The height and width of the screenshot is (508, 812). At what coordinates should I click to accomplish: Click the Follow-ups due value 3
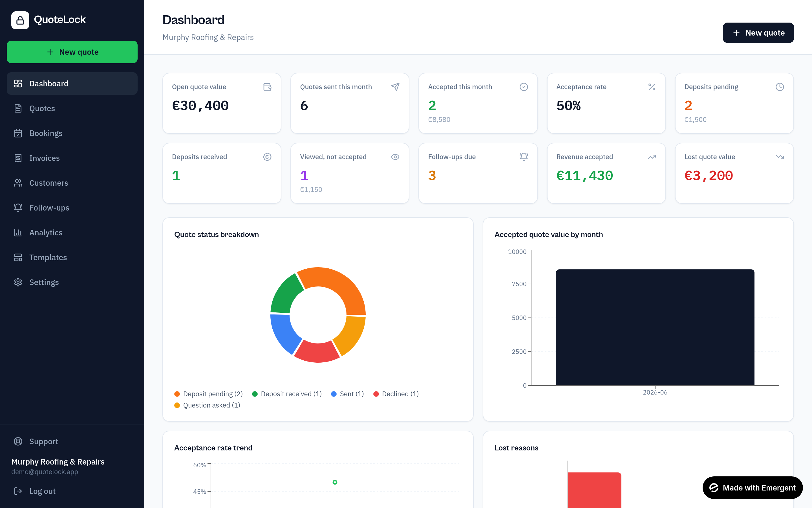[432, 176]
